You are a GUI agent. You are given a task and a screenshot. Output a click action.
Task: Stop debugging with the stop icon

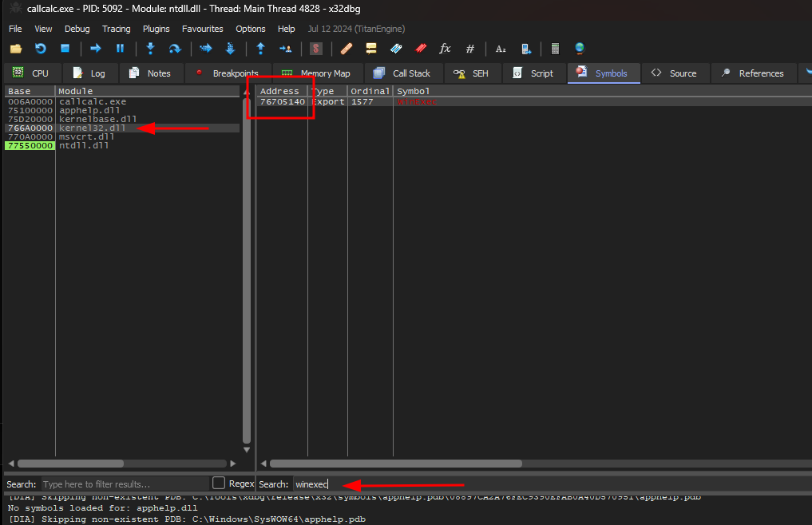pos(65,49)
